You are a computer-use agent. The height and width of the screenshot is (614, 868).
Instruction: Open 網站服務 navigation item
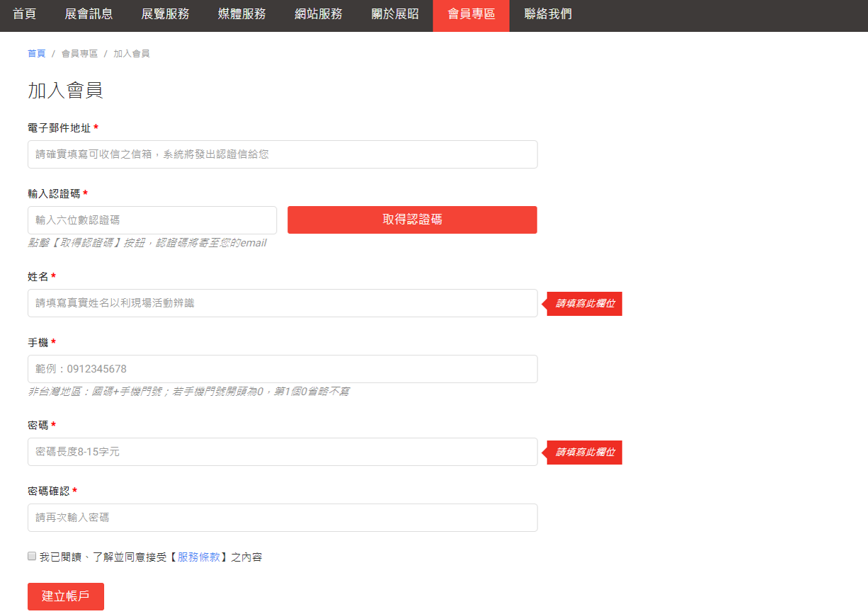319,14
